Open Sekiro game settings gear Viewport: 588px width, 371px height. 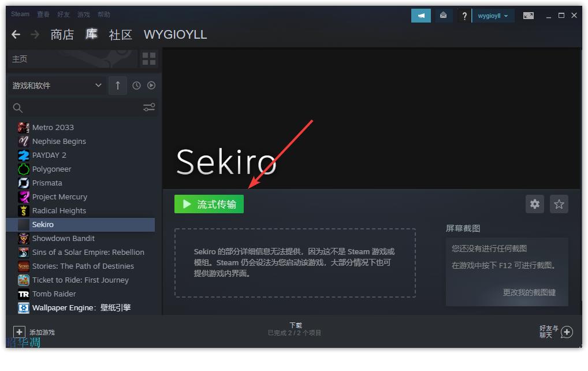pyautogui.click(x=534, y=203)
